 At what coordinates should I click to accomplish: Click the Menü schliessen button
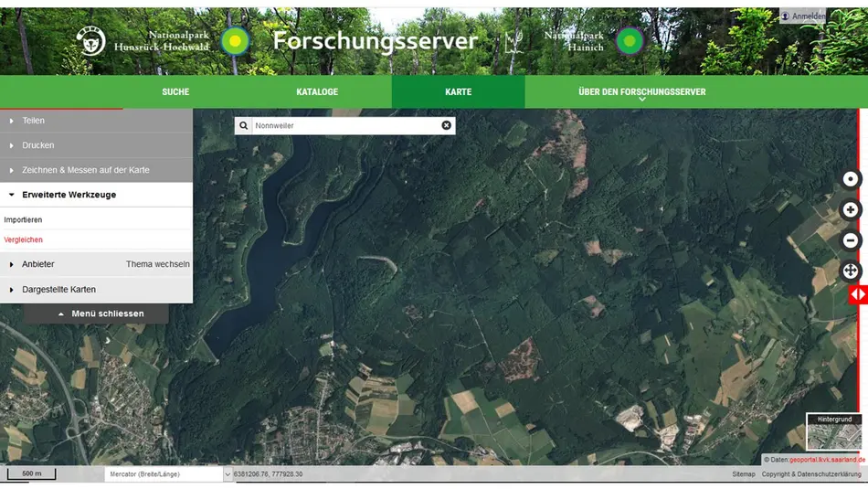(x=96, y=314)
